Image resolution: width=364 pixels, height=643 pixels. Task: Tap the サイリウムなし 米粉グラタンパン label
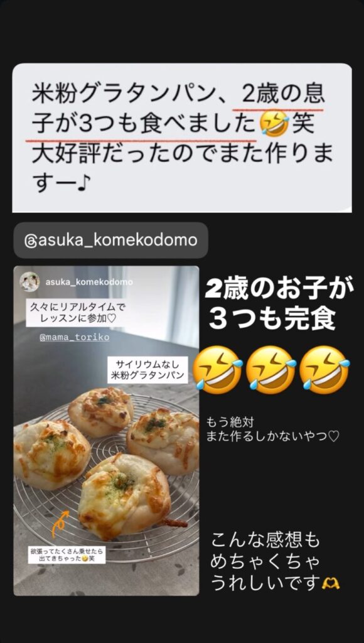coord(147,369)
